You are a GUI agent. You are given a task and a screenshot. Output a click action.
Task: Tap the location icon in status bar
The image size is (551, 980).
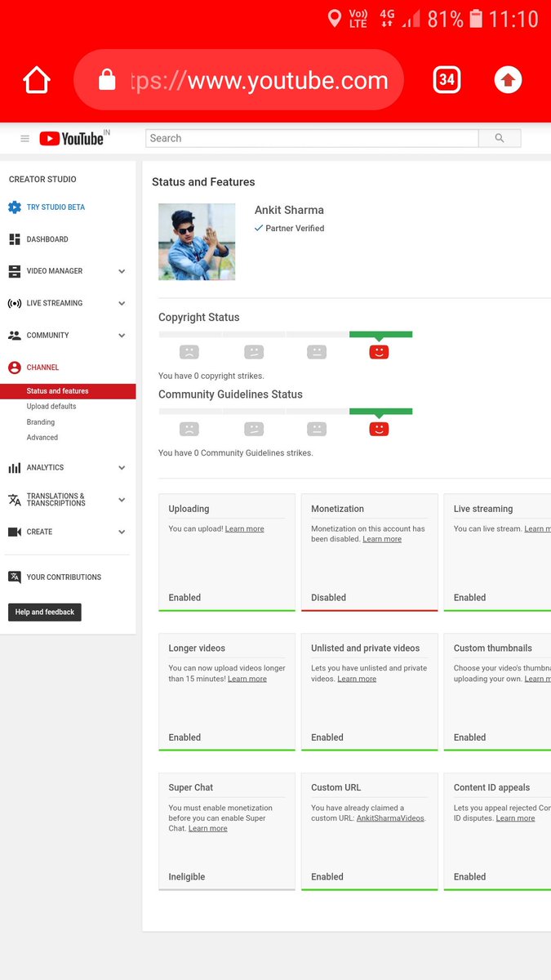[x=334, y=19]
